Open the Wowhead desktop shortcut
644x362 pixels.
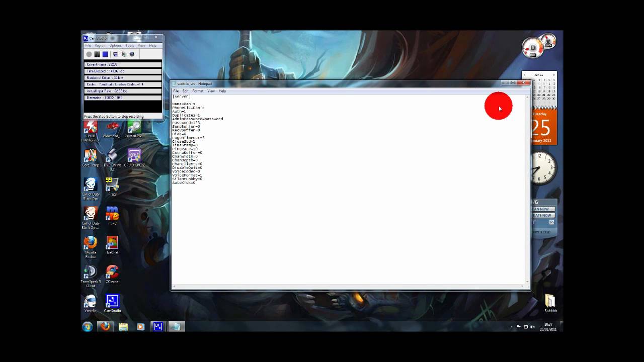pos(112,129)
